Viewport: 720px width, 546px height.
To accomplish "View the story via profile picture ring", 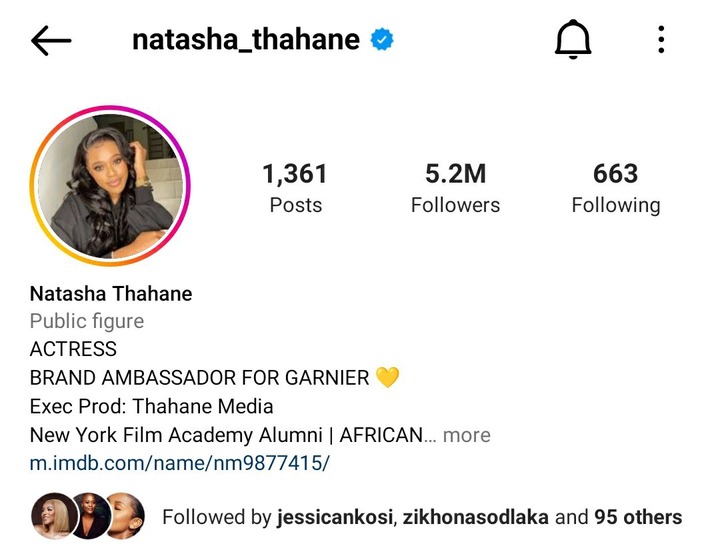I will (x=110, y=186).
